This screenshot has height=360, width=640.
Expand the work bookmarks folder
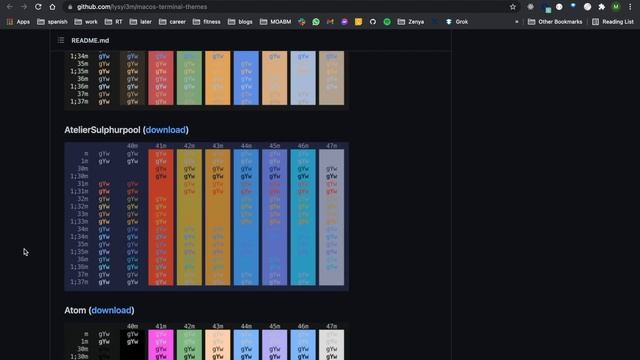tap(86, 22)
